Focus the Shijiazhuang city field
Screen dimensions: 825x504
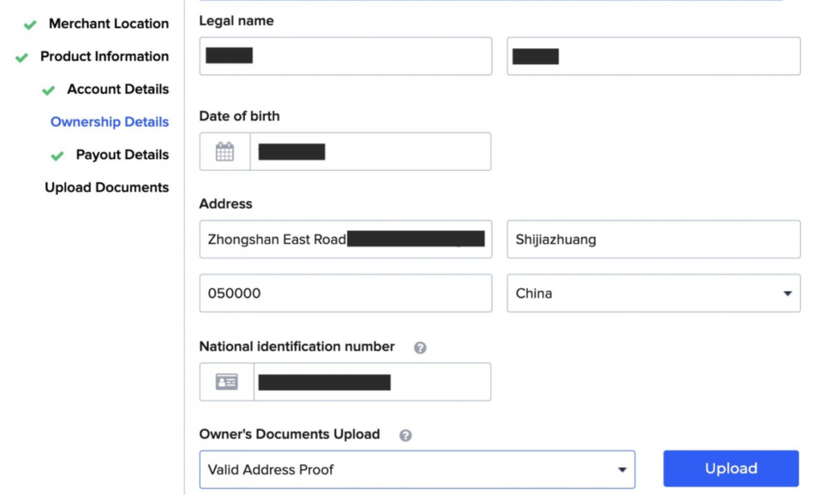tap(653, 239)
